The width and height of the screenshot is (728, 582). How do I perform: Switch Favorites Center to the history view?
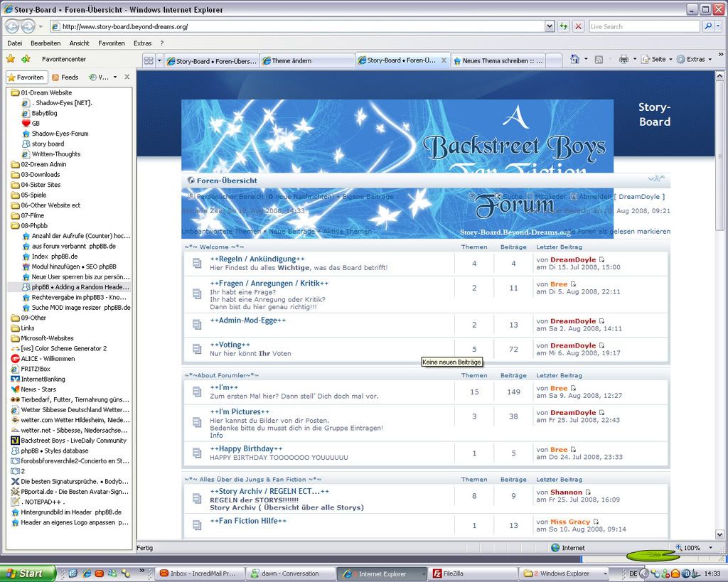[x=99, y=77]
